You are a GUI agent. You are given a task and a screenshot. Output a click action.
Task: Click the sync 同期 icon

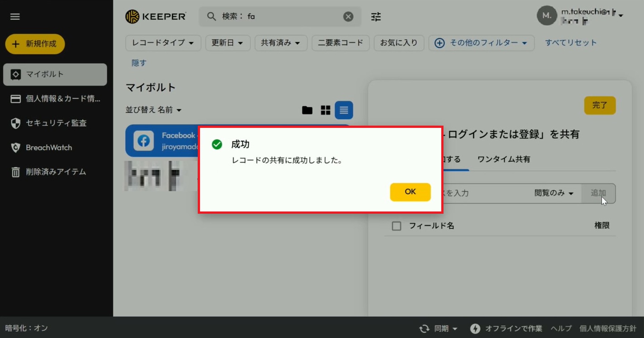click(424, 328)
